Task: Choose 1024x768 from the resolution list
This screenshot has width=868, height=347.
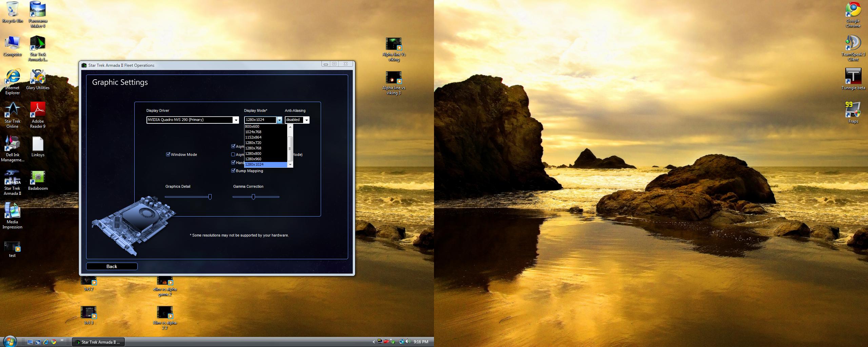Action: (253, 132)
